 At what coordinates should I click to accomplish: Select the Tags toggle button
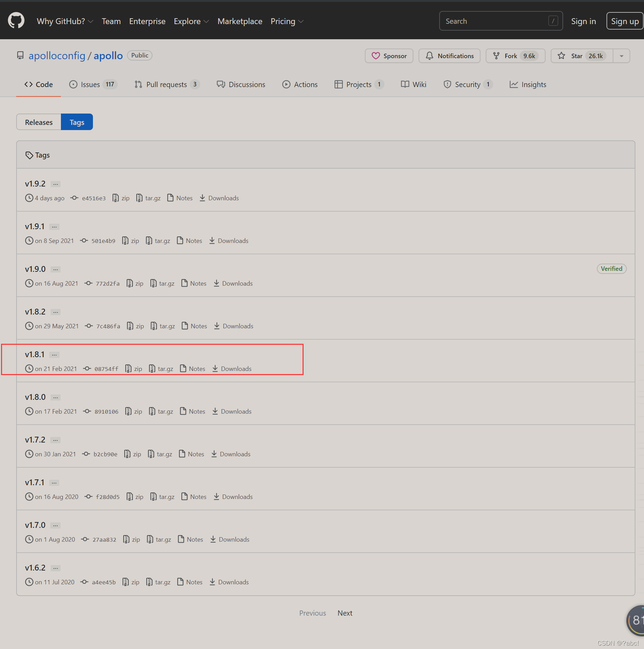(77, 122)
